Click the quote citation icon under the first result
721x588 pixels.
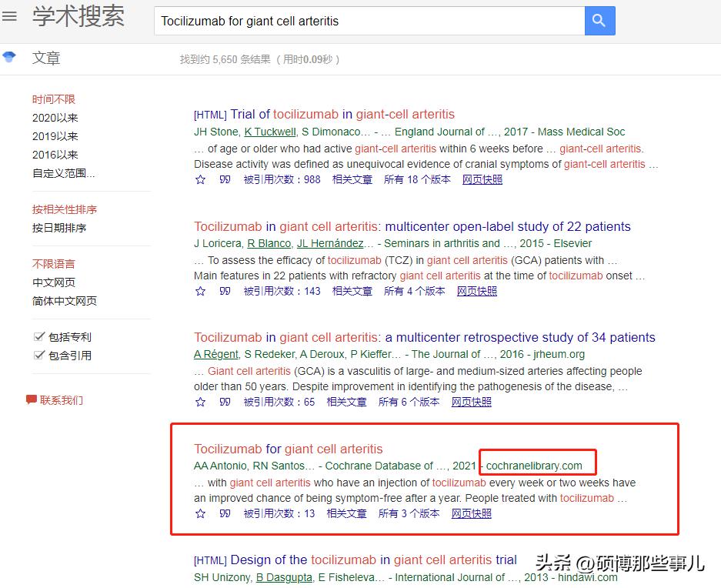[x=224, y=179]
